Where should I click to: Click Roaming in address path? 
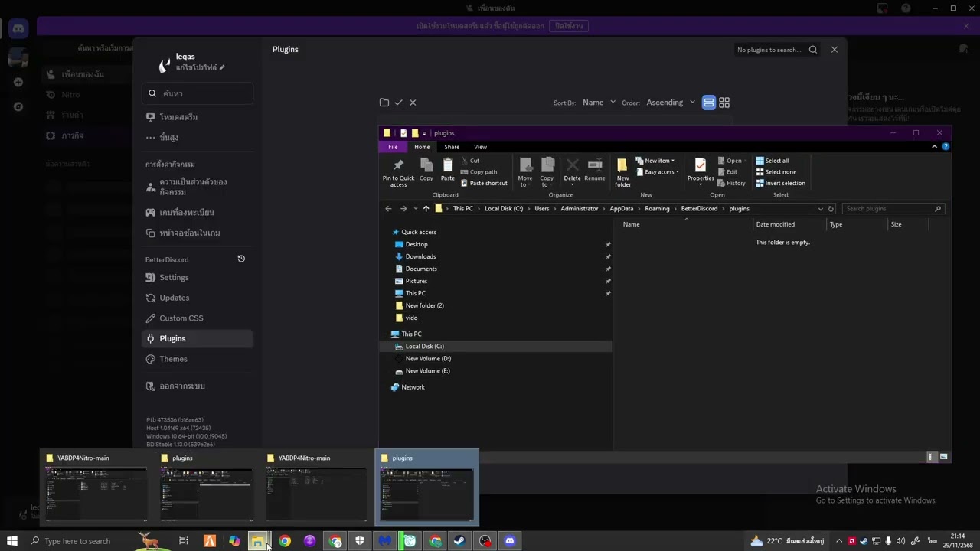tap(657, 209)
